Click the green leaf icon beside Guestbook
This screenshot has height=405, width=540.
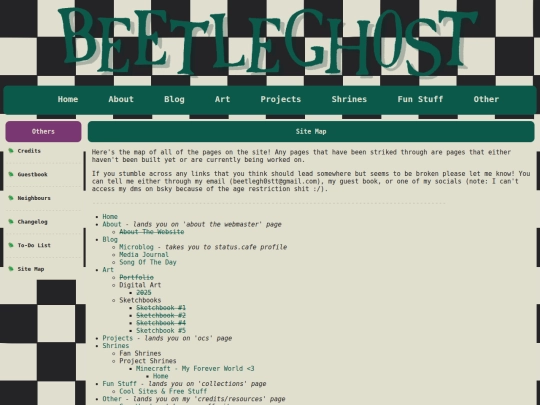[11, 174]
